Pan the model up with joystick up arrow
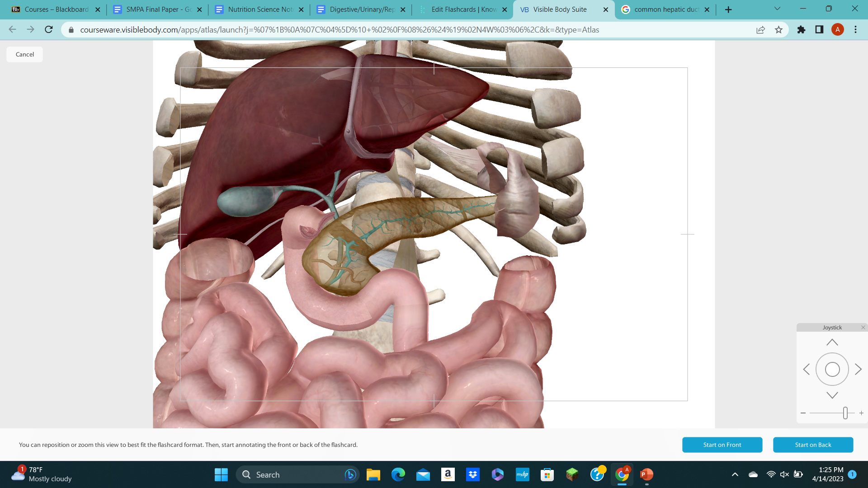The width and height of the screenshot is (868, 488). pyautogui.click(x=832, y=342)
